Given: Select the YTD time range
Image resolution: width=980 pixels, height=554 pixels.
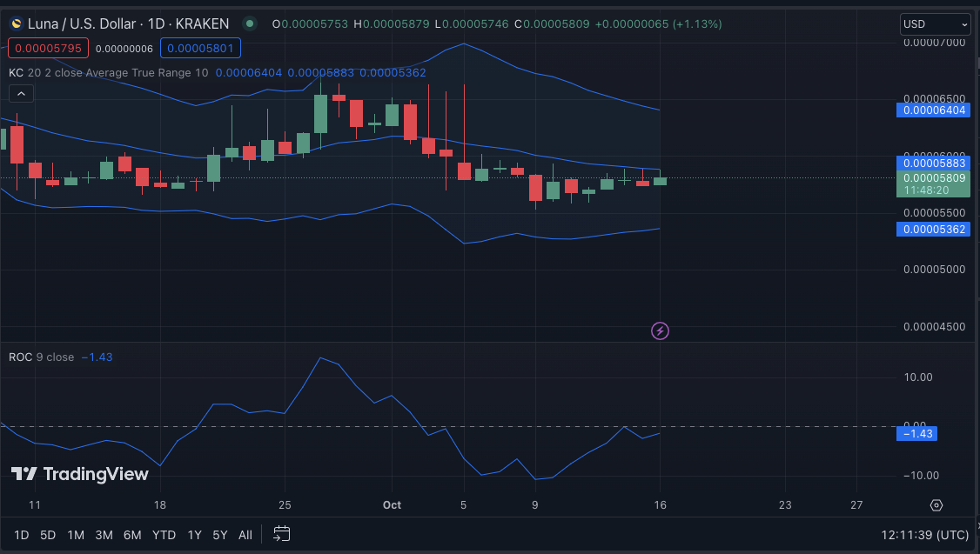Looking at the screenshot, I should coord(164,535).
